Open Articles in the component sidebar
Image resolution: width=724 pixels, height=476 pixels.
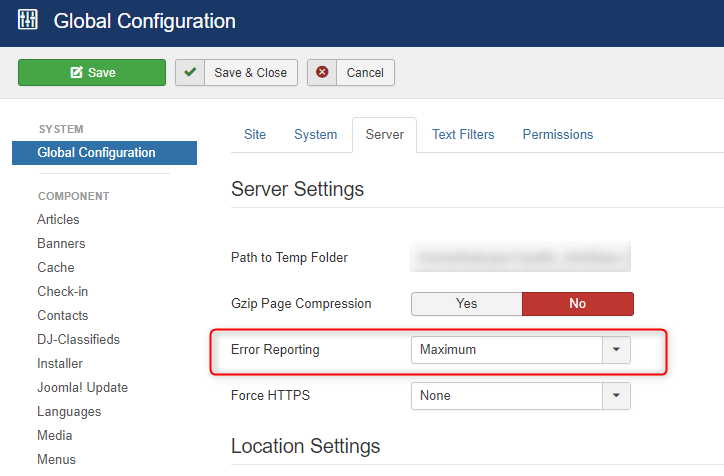click(x=58, y=220)
